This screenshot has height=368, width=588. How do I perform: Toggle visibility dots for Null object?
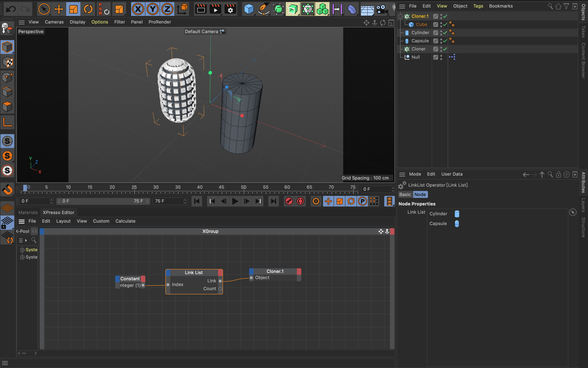coord(441,57)
